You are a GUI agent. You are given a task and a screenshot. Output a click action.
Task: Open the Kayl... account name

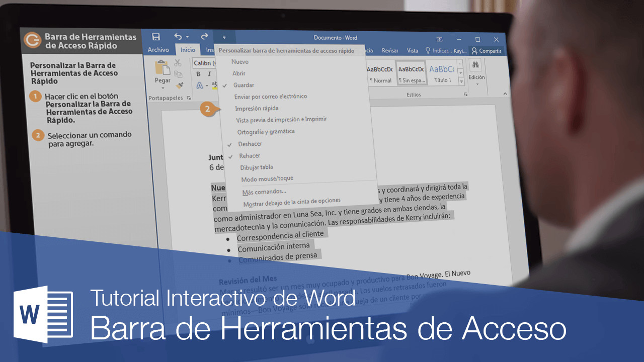tap(460, 51)
